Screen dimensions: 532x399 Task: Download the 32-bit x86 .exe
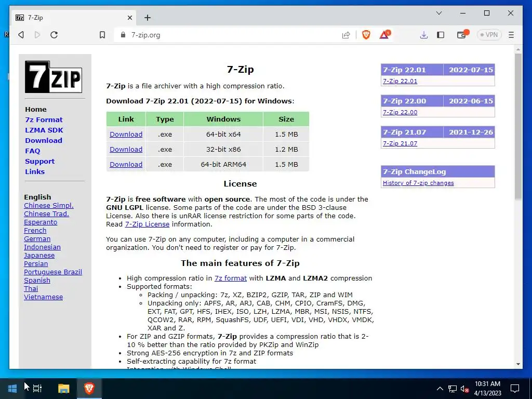pos(126,149)
